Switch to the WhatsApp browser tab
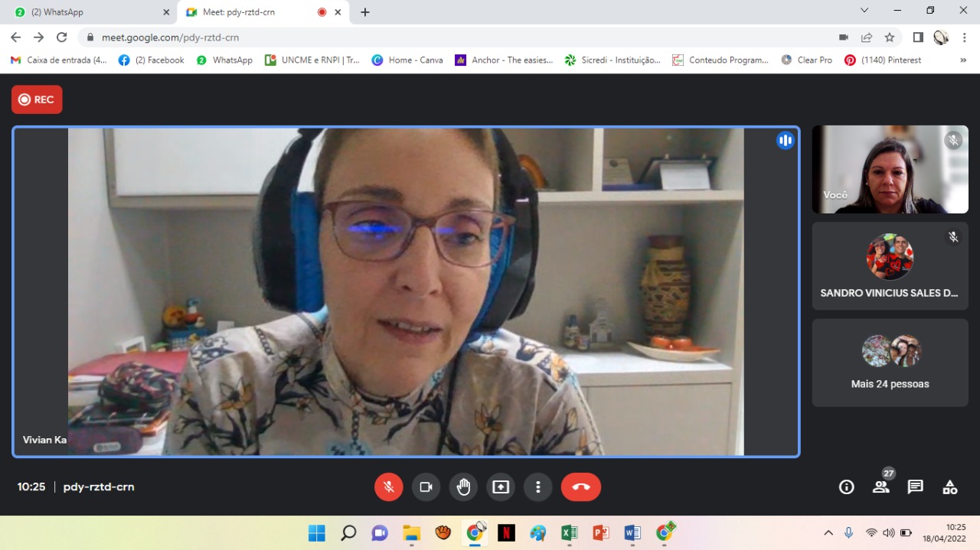The height and width of the screenshot is (550, 980). pos(88,12)
